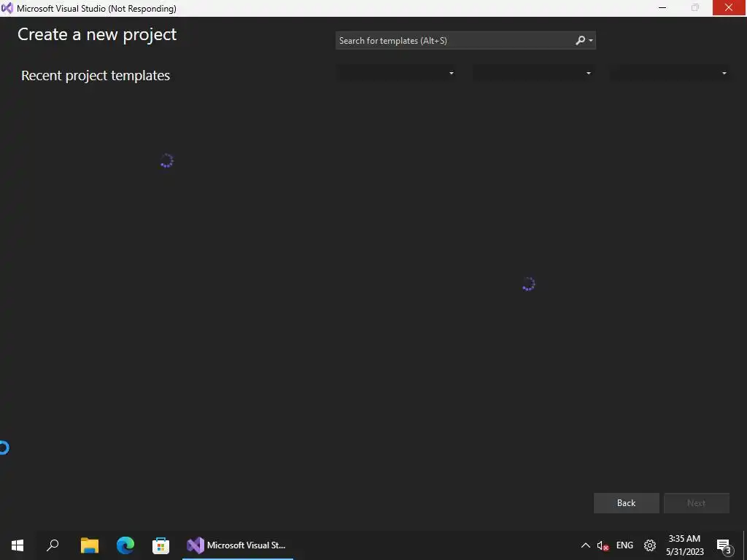Open the rightmost filter dropdown below search
747x560 pixels.
pyautogui.click(x=670, y=73)
